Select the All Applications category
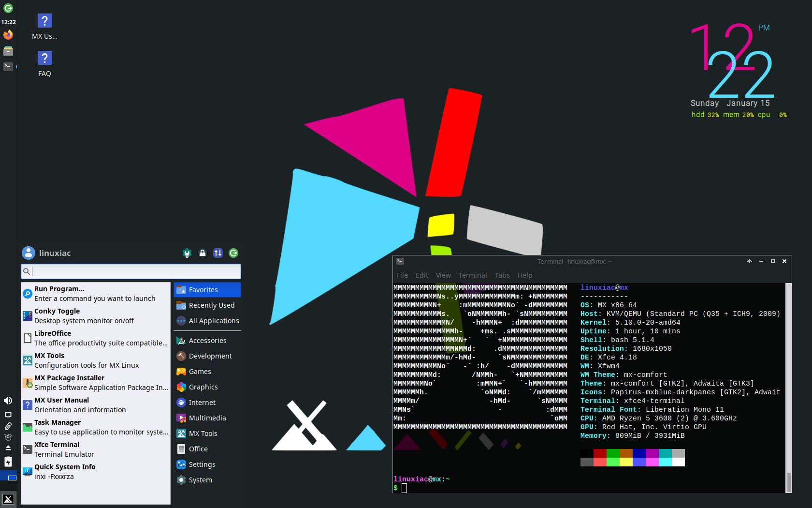 [207, 321]
